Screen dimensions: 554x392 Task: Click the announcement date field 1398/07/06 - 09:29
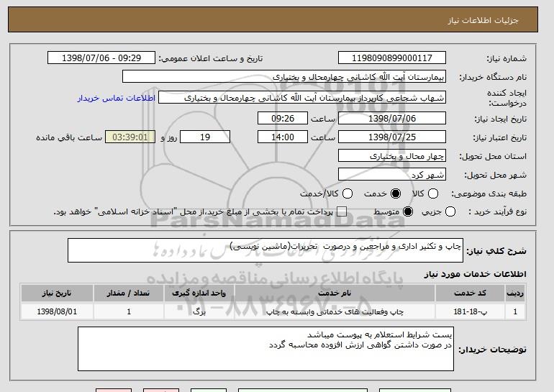[x=101, y=58]
